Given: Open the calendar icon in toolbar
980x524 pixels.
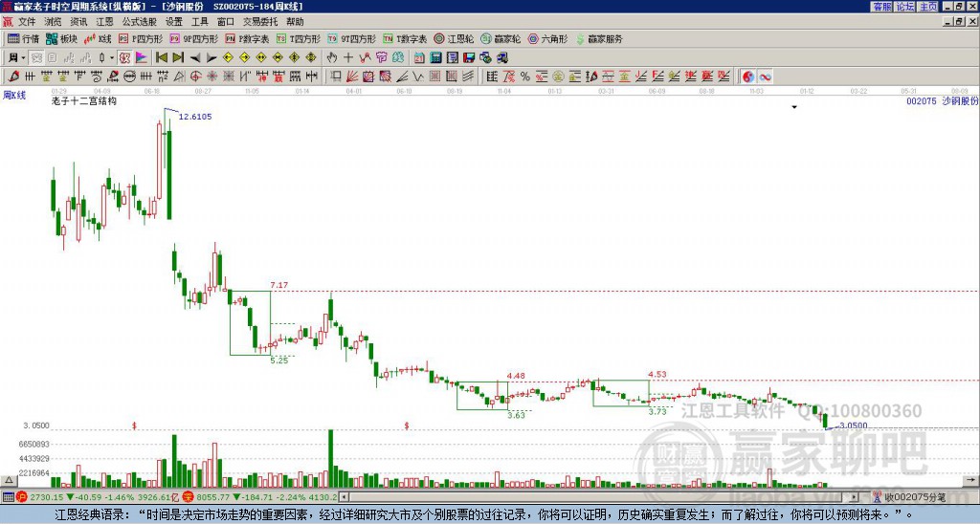Looking at the screenshot, I should [419, 58].
